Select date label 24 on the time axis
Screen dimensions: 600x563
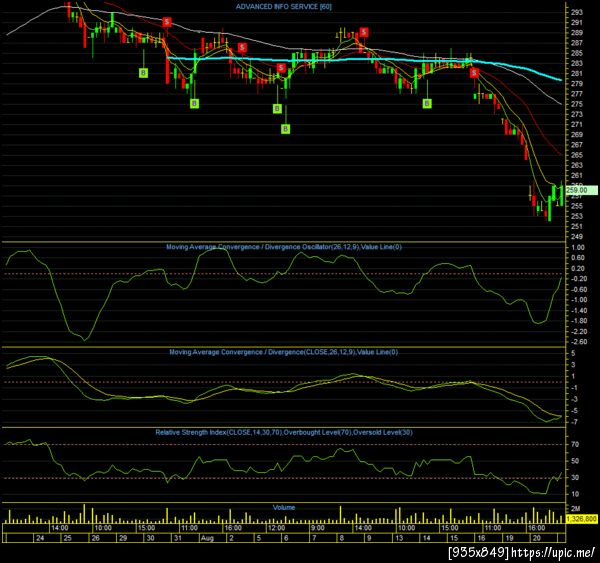[40, 538]
